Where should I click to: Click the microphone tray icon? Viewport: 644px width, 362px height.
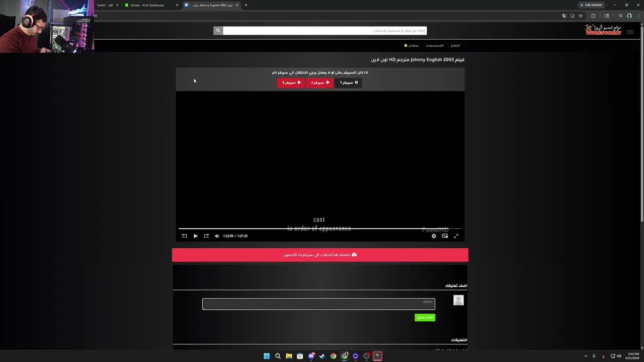pyautogui.click(x=594, y=356)
